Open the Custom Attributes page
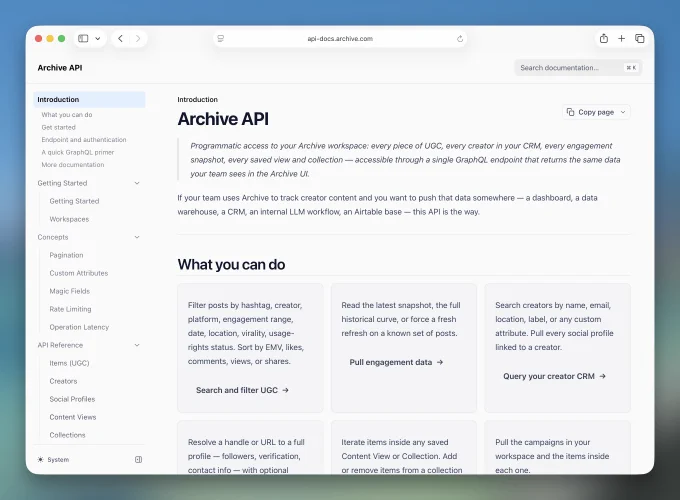The width and height of the screenshot is (680, 500). (78, 273)
